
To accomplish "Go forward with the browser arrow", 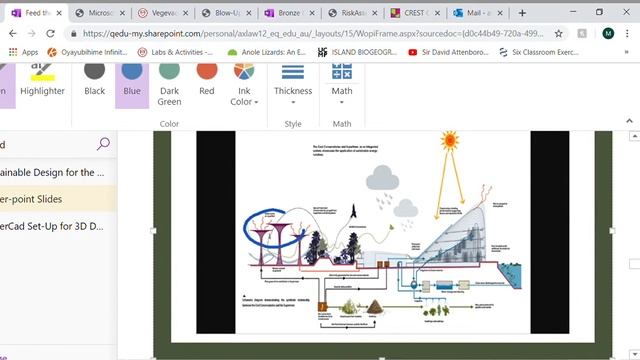I will click(31, 33).
